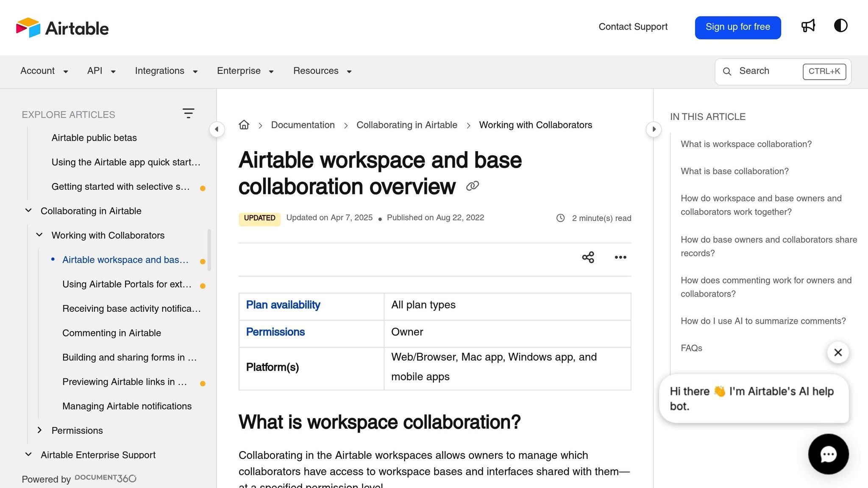Open the more options ellipsis
Screen dimensions: 868x488
pyautogui.click(x=620, y=257)
